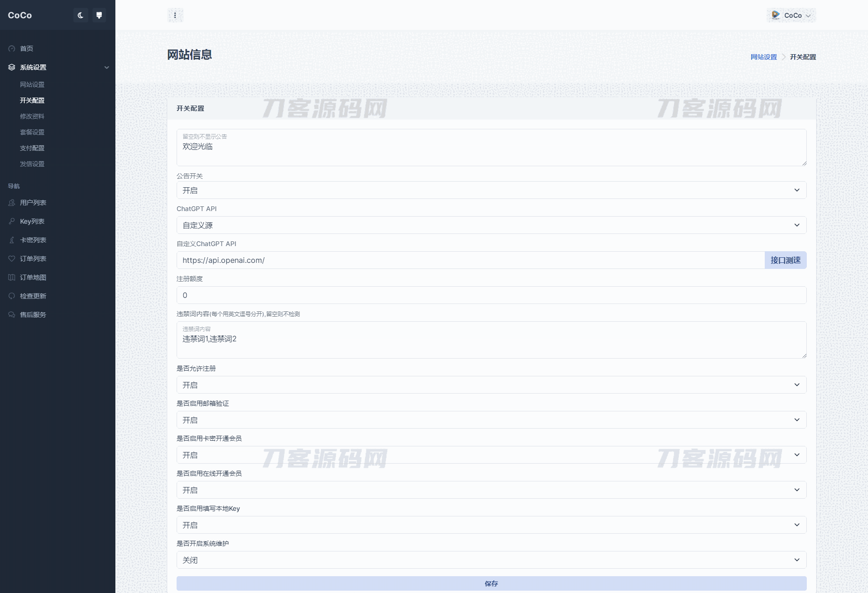868x593 pixels.
Task: Click the CoCo logo text in sidebar
Action: 20,15
